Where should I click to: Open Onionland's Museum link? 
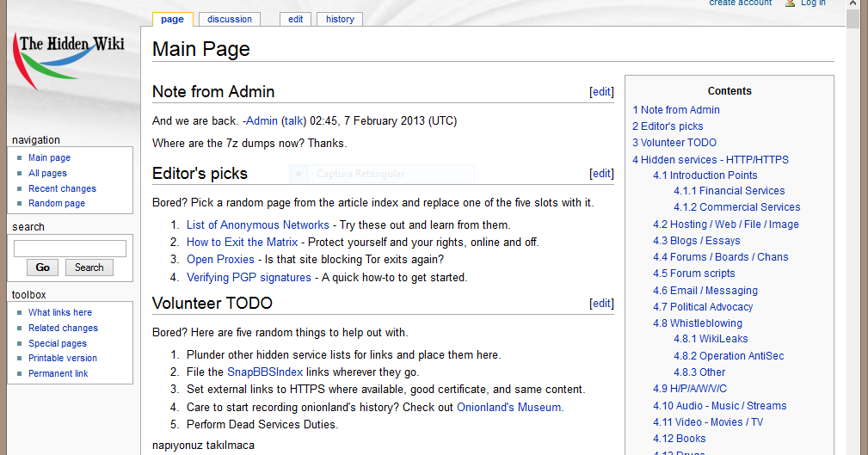508,407
